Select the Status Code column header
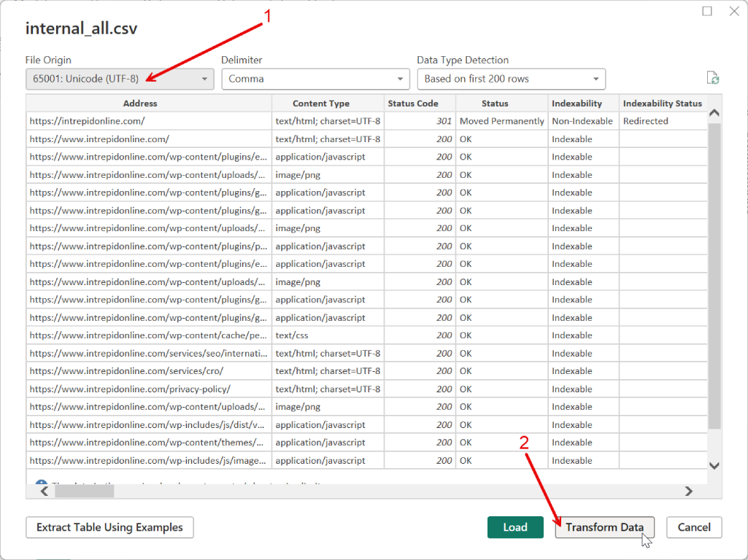Image resolution: width=748 pixels, height=560 pixels. 420,104
